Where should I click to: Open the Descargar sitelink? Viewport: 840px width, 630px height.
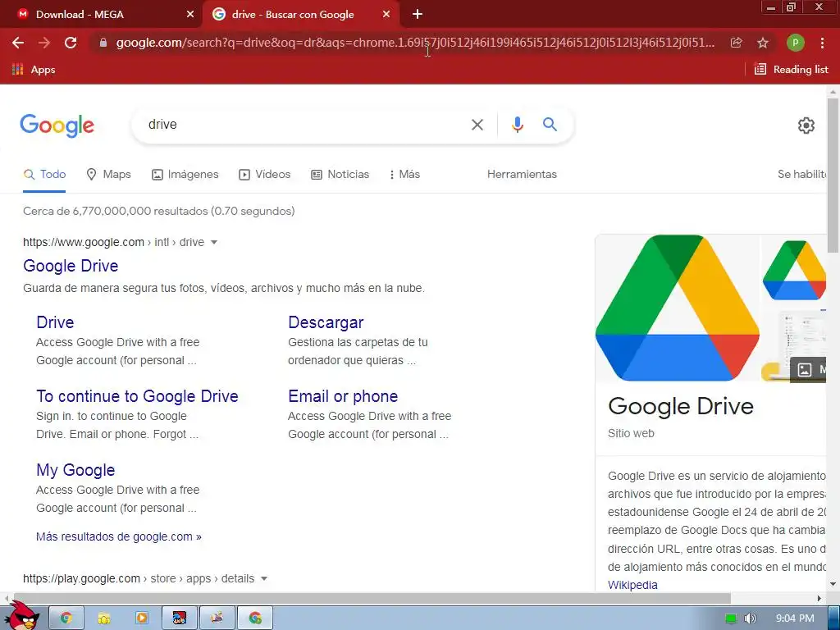(326, 322)
